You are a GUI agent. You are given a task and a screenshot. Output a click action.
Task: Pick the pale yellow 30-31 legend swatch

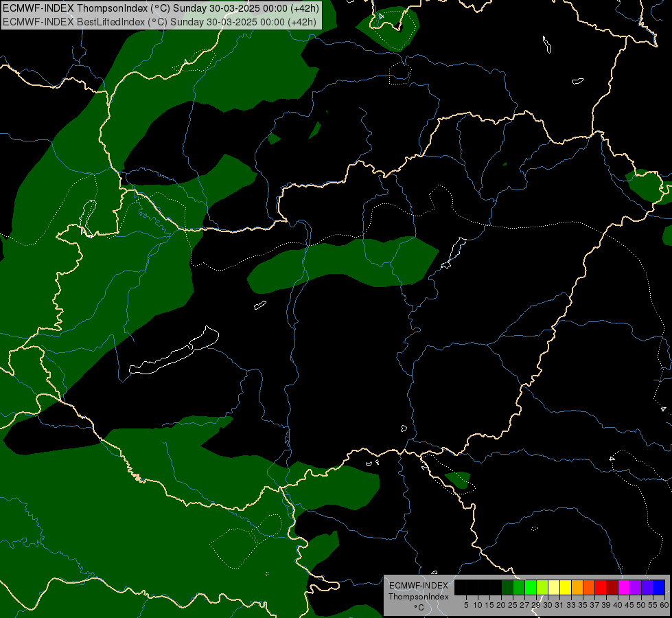click(x=554, y=587)
